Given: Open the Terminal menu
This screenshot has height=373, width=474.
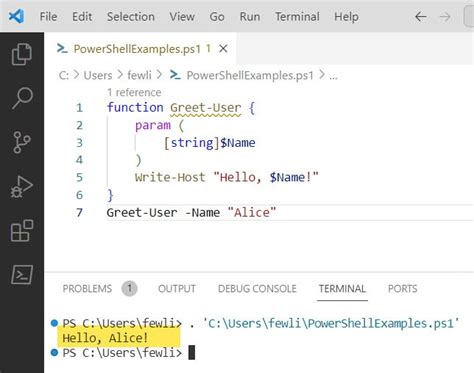Looking at the screenshot, I should click(297, 16).
